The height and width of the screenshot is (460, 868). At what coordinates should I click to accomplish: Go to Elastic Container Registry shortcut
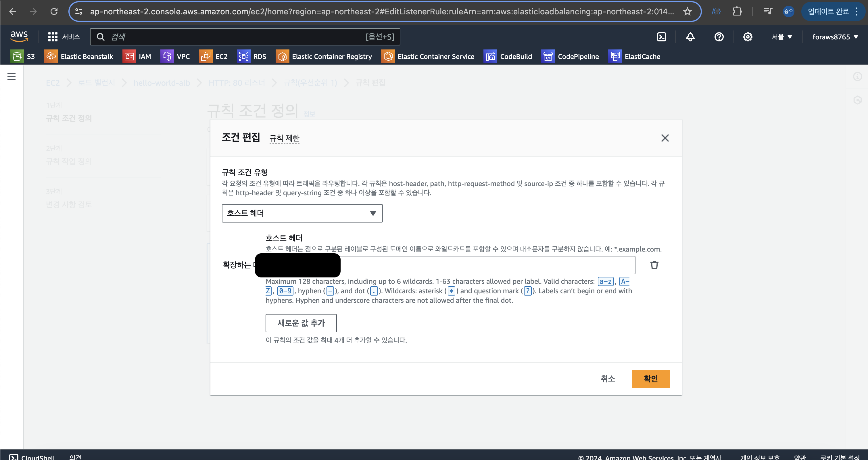[323, 57]
